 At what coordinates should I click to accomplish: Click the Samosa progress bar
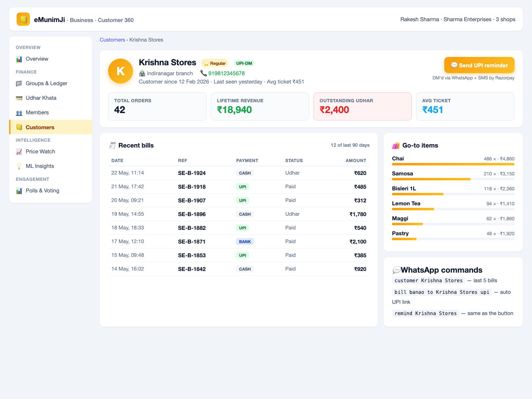[x=453, y=179]
